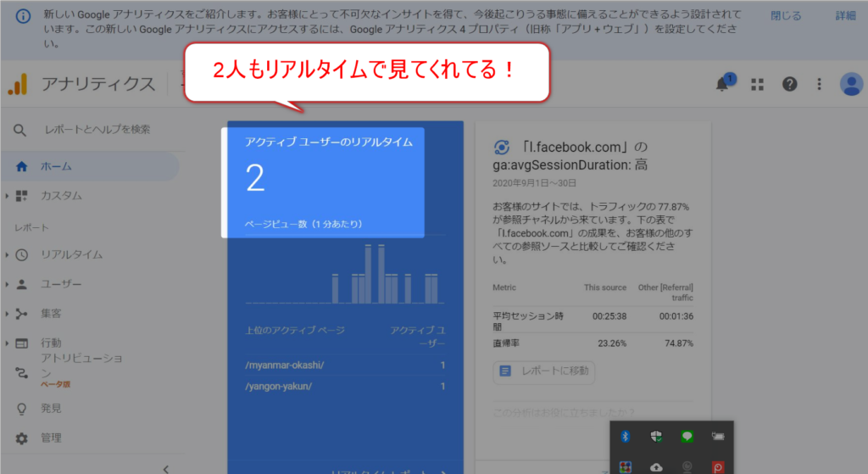Viewport: 868px width, 474px height.
Task: Open 発見 in the sidebar
Action: point(51,408)
